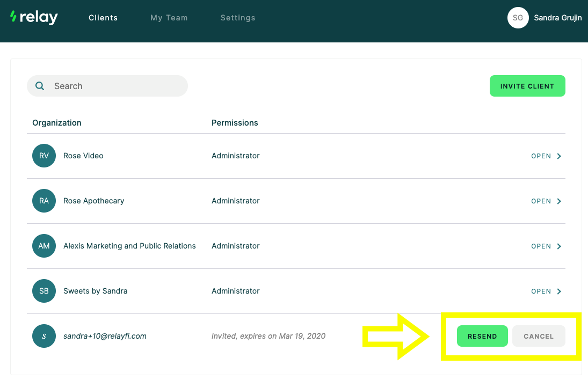The width and height of the screenshot is (588, 380).
Task: Click the invite expiry date text
Action: click(x=268, y=336)
